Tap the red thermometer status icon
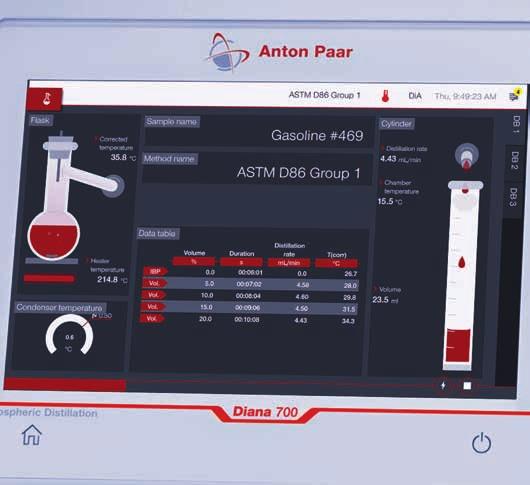Image resolution: width=530 pixels, height=485 pixels. 385,96
